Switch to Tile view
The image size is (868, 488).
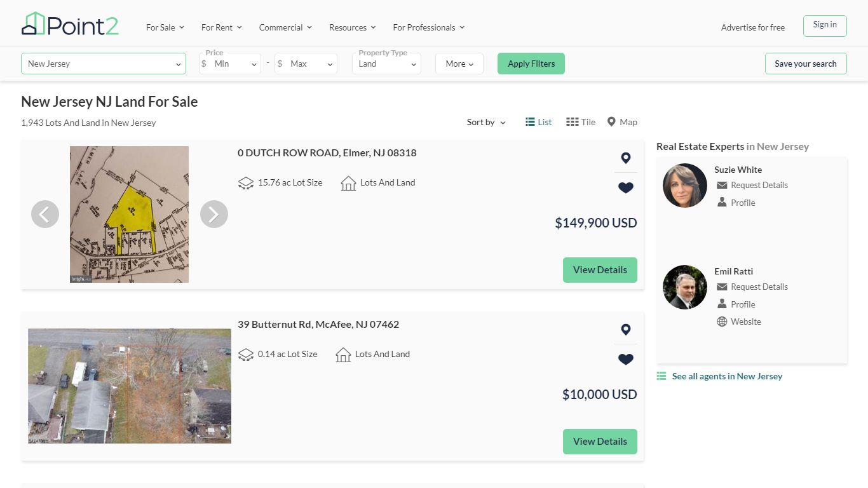coord(581,122)
